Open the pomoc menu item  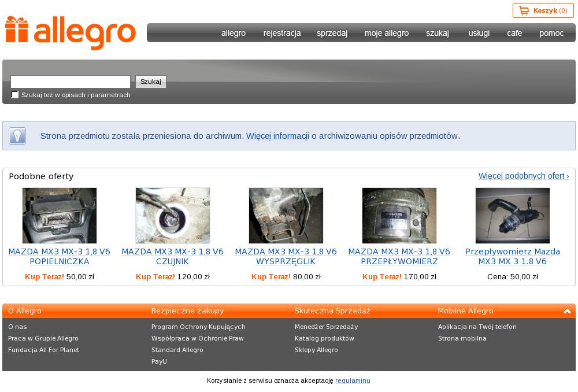click(x=551, y=33)
